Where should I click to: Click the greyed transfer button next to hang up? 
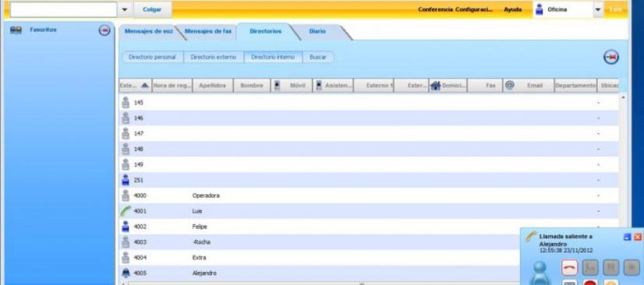(x=590, y=268)
